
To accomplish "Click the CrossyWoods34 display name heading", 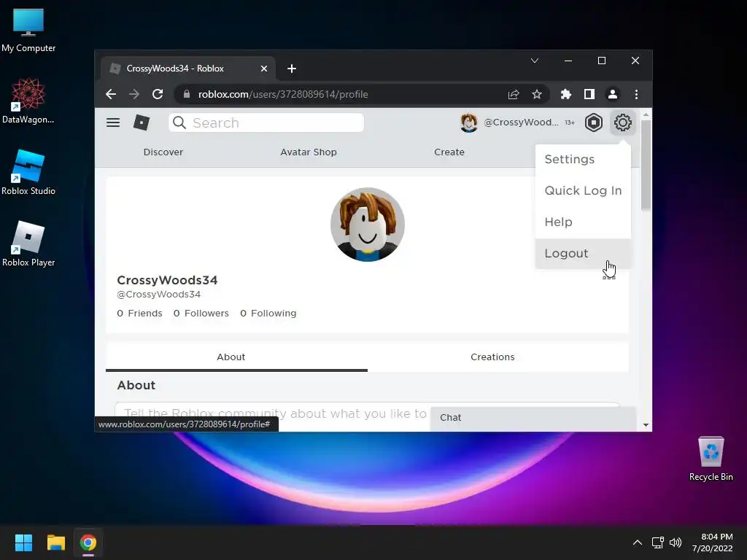I will pos(167,280).
